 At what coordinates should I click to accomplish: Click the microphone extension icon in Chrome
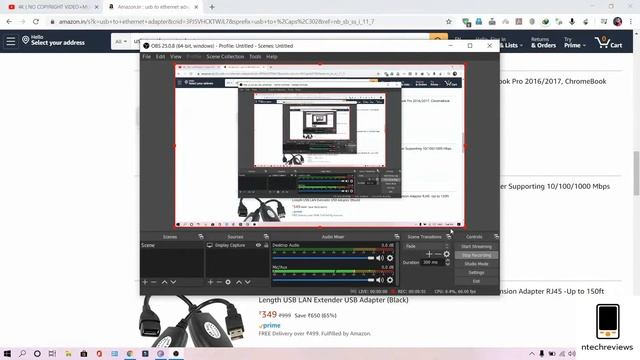click(x=572, y=22)
